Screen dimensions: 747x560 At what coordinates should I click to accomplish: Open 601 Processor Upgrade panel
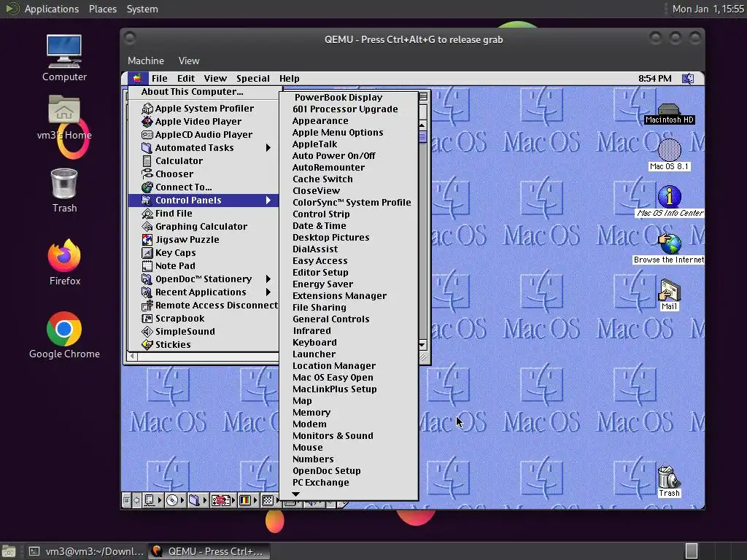pos(349,109)
